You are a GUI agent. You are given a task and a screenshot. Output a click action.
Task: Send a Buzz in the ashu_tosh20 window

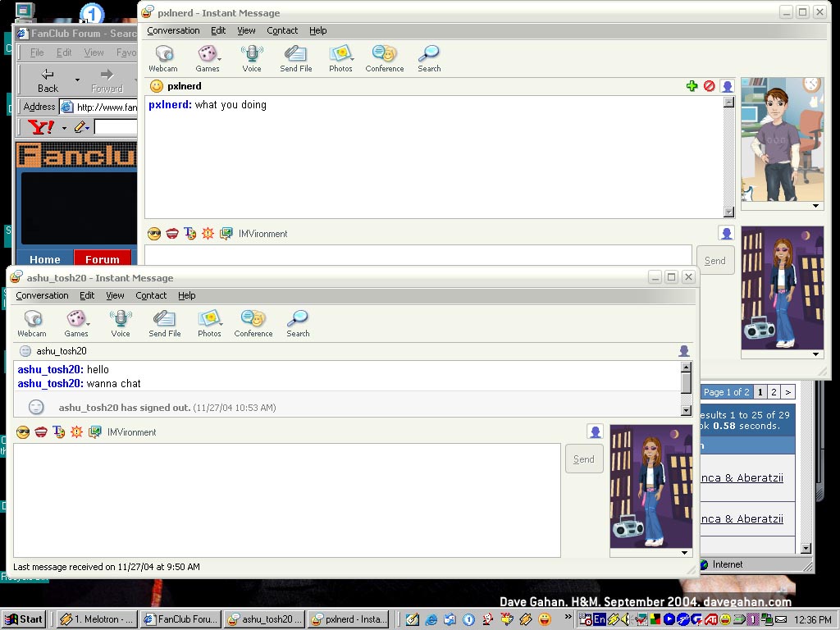76,432
